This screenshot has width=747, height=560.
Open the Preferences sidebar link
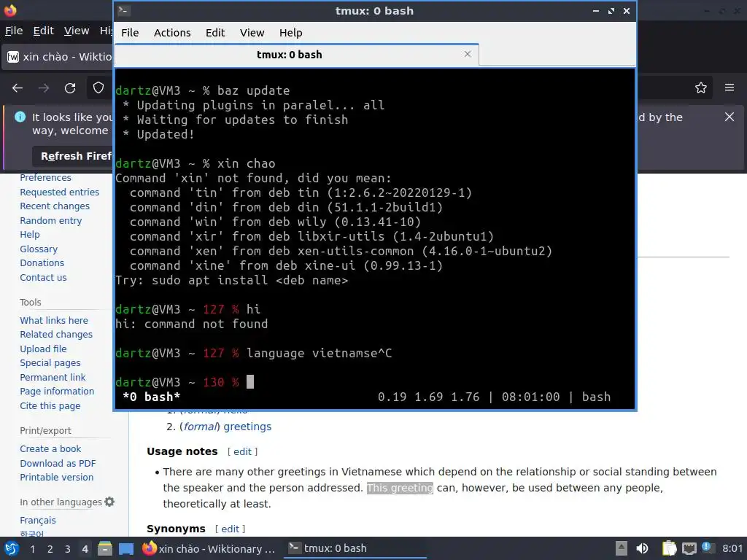[45, 178]
